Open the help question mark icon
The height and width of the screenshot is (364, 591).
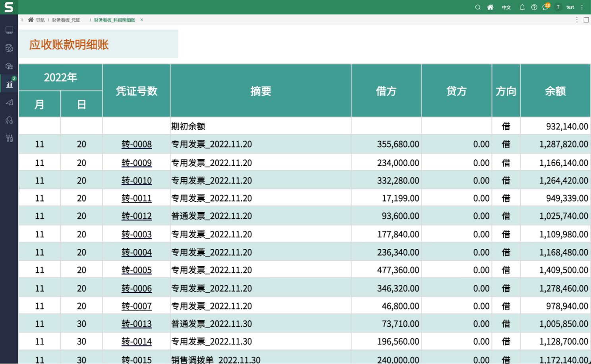coord(534,7)
